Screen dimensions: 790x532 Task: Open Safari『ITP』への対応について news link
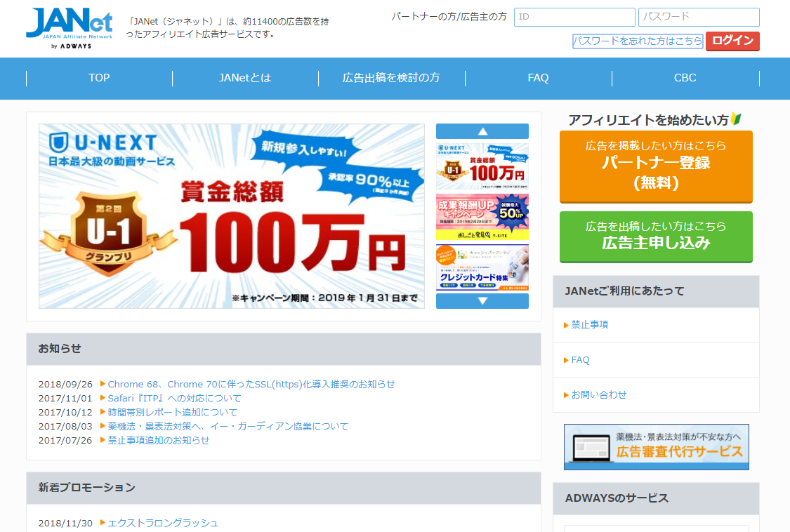coord(174,398)
